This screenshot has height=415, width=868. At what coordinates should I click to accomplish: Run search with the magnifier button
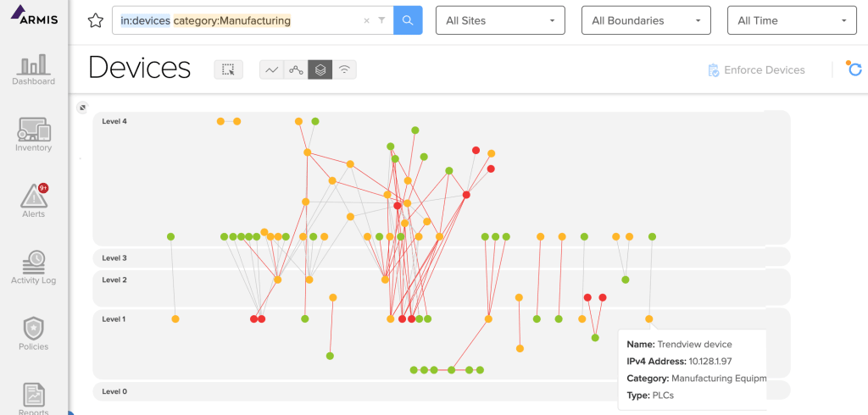(x=408, y=20)
